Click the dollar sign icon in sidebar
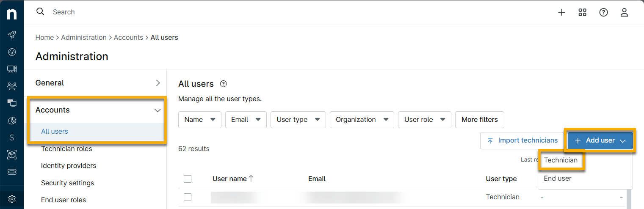644x209 pixels. [x=12, y=137]
